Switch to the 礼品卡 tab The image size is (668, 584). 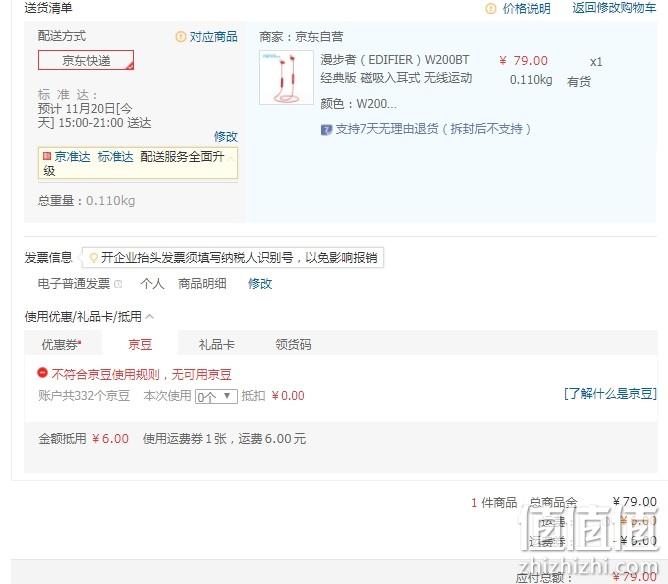click(216, 344)
